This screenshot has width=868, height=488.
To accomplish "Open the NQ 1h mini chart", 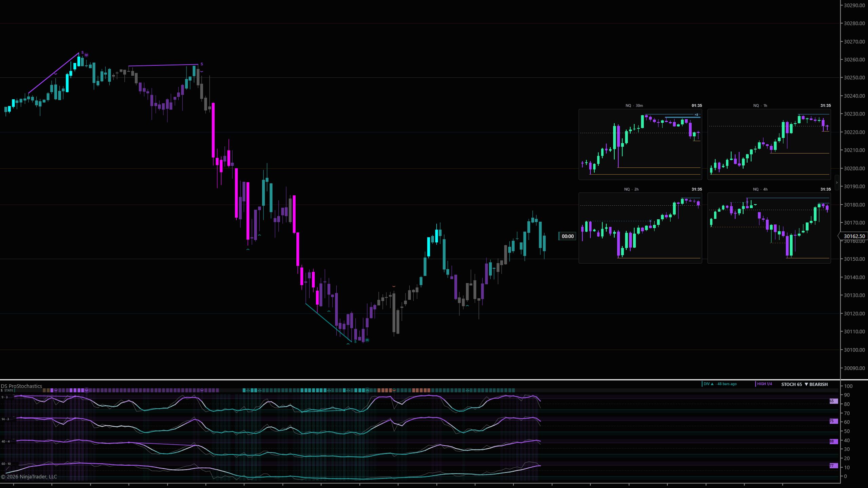I will 769,144.
